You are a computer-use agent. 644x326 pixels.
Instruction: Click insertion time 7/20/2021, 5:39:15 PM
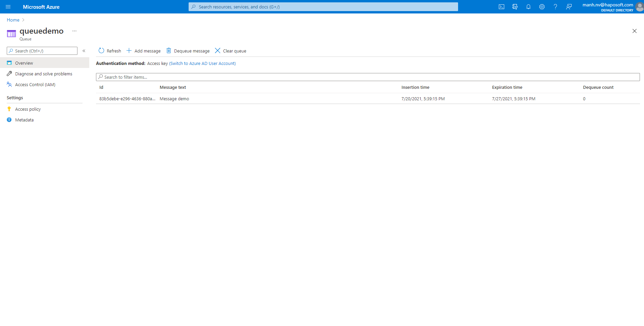[x=423, y=99]
